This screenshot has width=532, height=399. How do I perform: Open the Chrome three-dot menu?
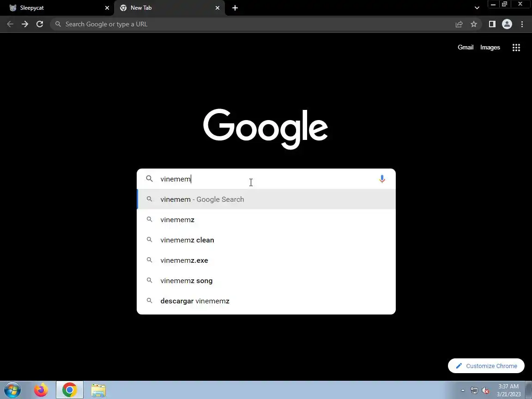click(522, 24)
